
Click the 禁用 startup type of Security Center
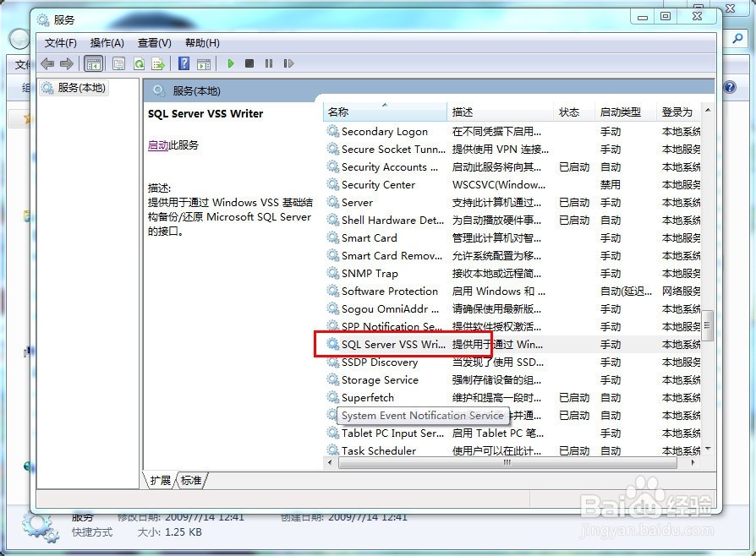click(x=611, y=185)
